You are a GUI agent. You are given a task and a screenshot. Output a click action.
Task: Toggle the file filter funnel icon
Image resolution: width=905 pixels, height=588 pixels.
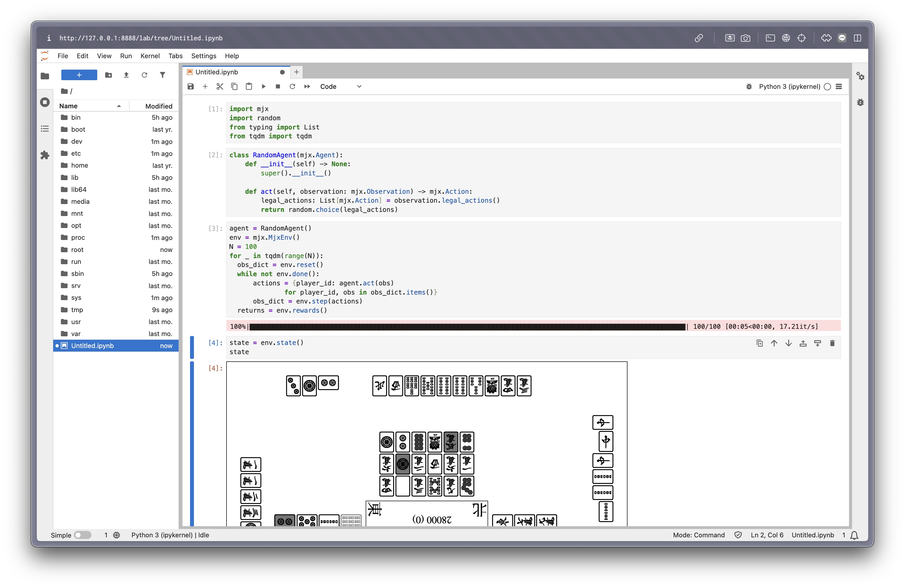pos(162,75)
